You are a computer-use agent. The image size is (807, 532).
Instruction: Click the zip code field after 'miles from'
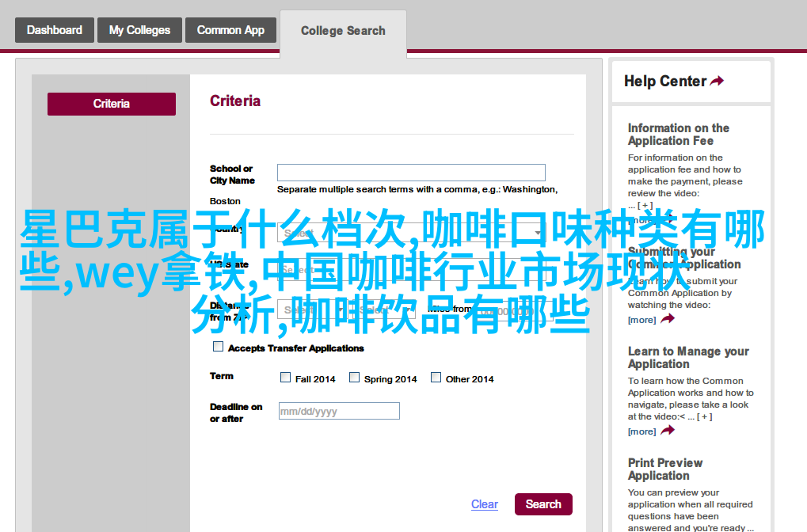point(516,311)
